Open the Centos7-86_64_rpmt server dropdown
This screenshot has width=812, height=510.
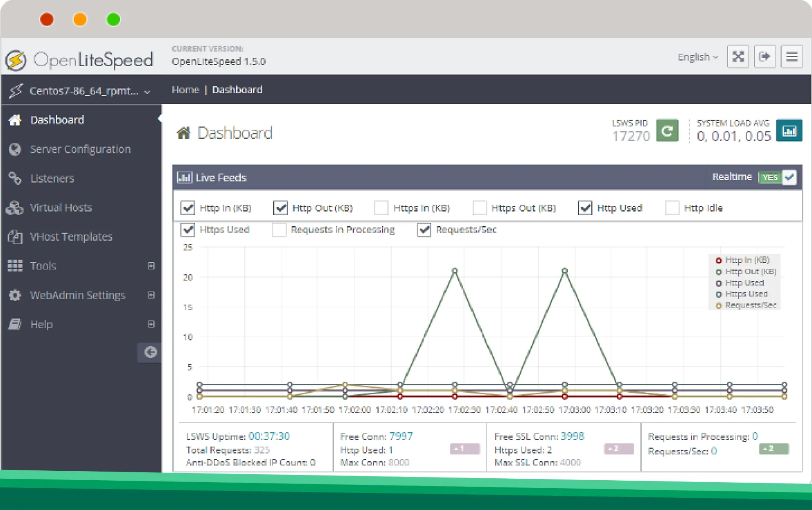tap(80, 91)
